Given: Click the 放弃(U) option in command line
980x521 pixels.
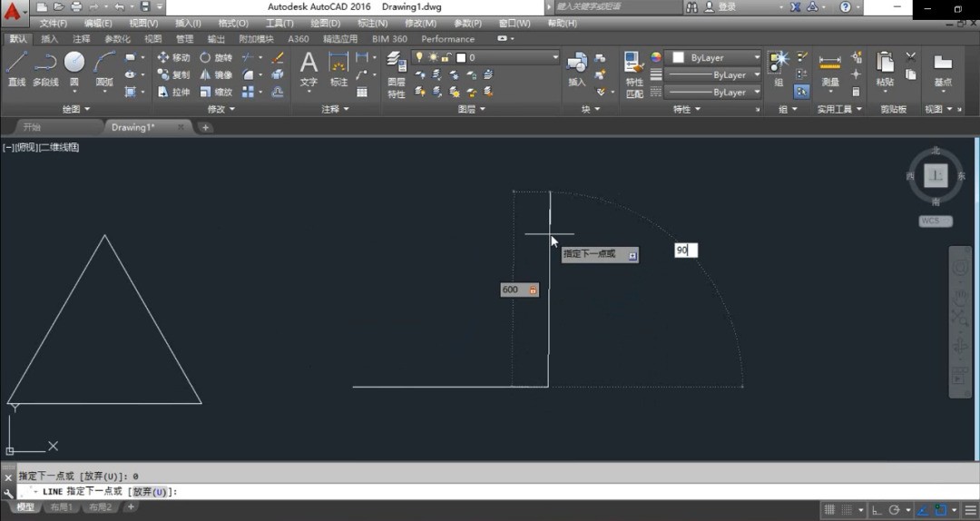Looking at the screenshot, I should click(x=150, y=492).
